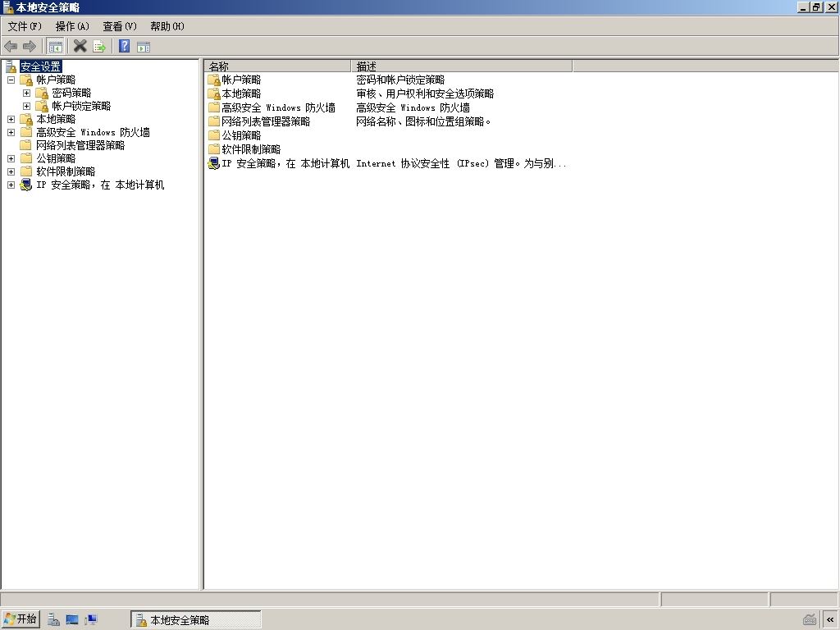This screenshot has width=840, height=630.
Task: Click the Back arrow toolbar button
Action: [x=11, y=47]
